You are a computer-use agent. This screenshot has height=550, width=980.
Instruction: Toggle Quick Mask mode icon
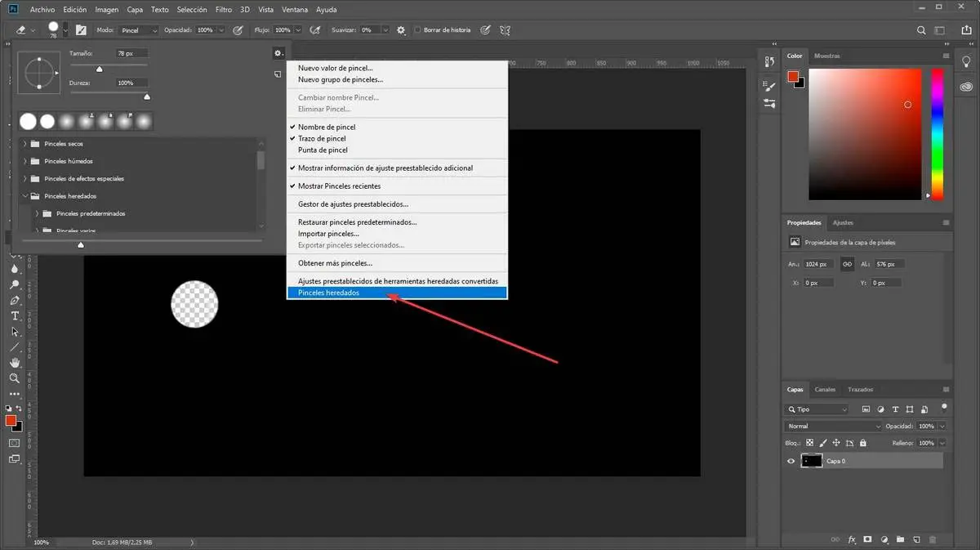point(14,443)
